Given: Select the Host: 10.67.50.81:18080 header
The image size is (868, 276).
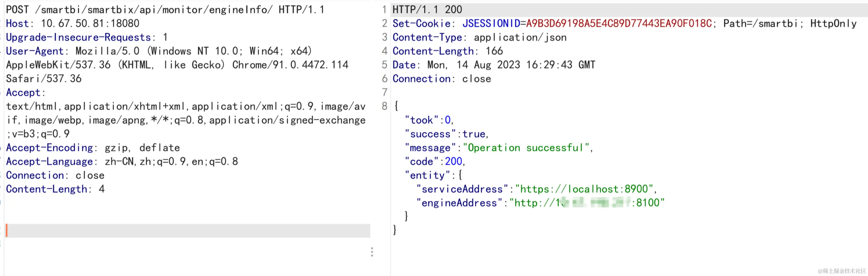Looking at the screenshot, I should (x=73, y=23).
